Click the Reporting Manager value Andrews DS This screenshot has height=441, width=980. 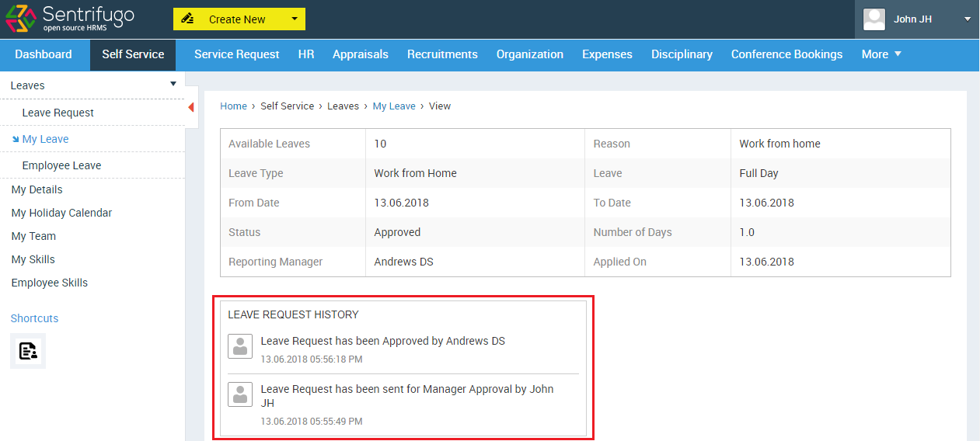tap(403, 262)
